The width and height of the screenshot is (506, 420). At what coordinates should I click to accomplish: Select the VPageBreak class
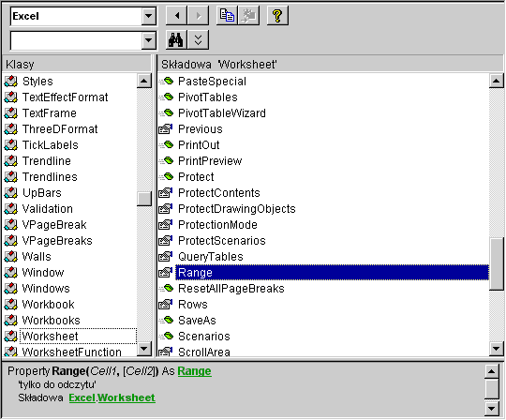54,225
